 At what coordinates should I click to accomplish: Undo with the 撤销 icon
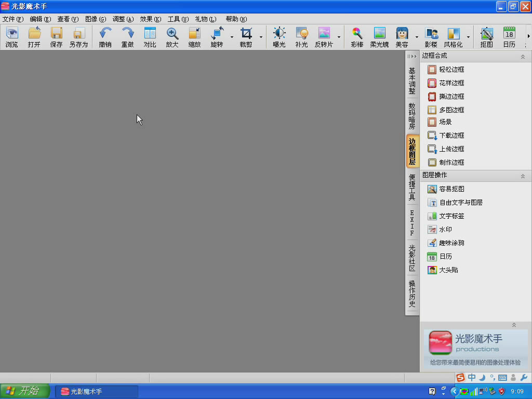[105, 37]
